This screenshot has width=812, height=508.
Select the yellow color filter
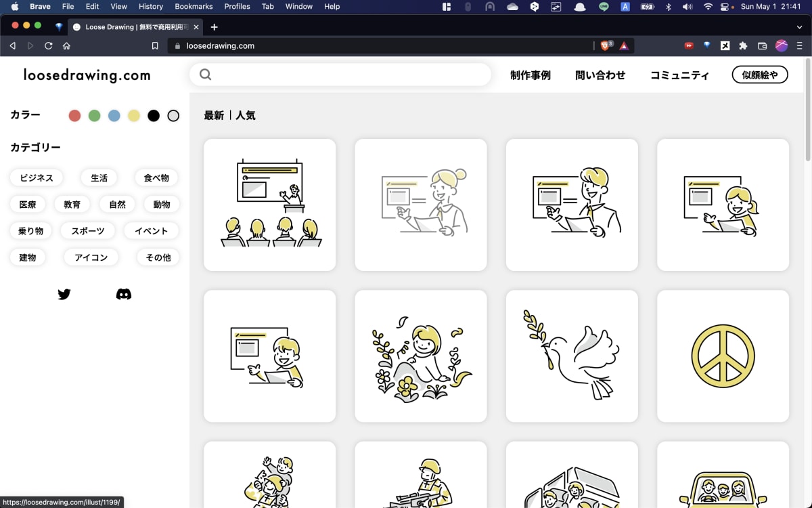[x=134, y=116]
